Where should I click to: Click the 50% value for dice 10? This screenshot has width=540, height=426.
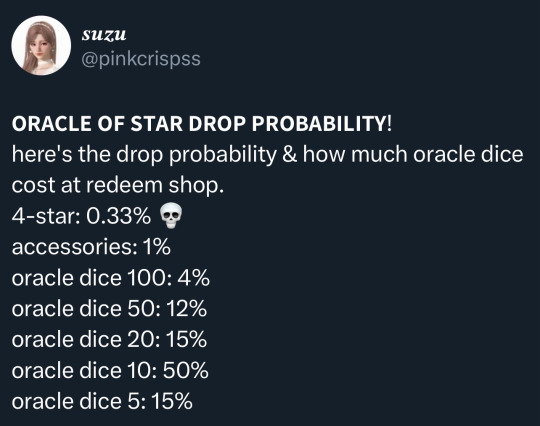(x=186, y=371)
